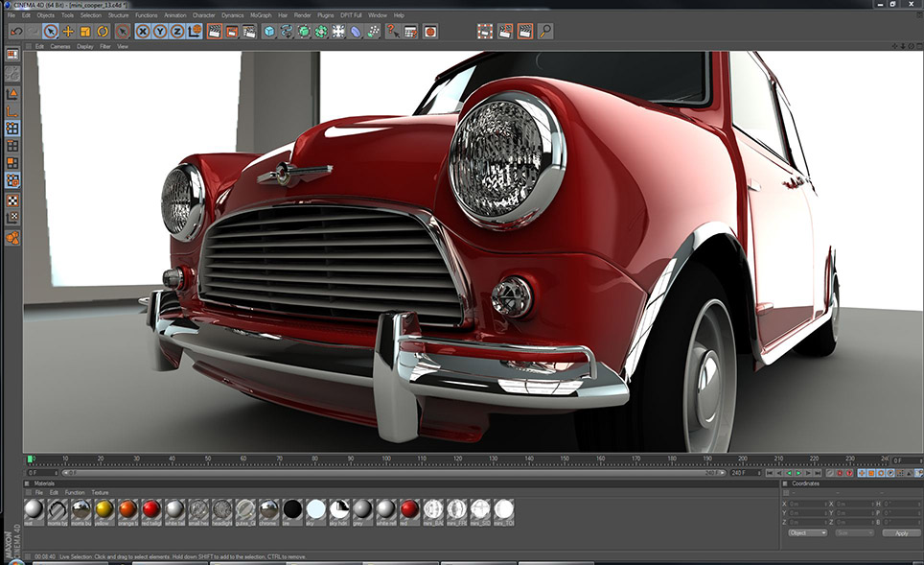Select the Live Selection tool

click(x=50, y=31)
